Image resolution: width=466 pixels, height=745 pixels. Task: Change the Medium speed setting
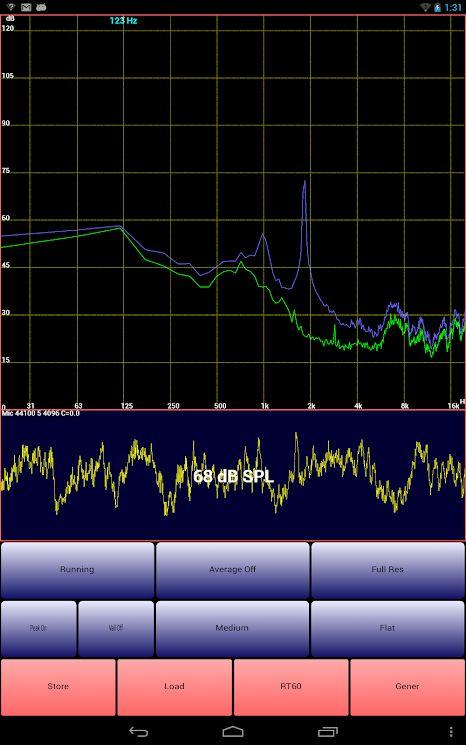point(232,629)
